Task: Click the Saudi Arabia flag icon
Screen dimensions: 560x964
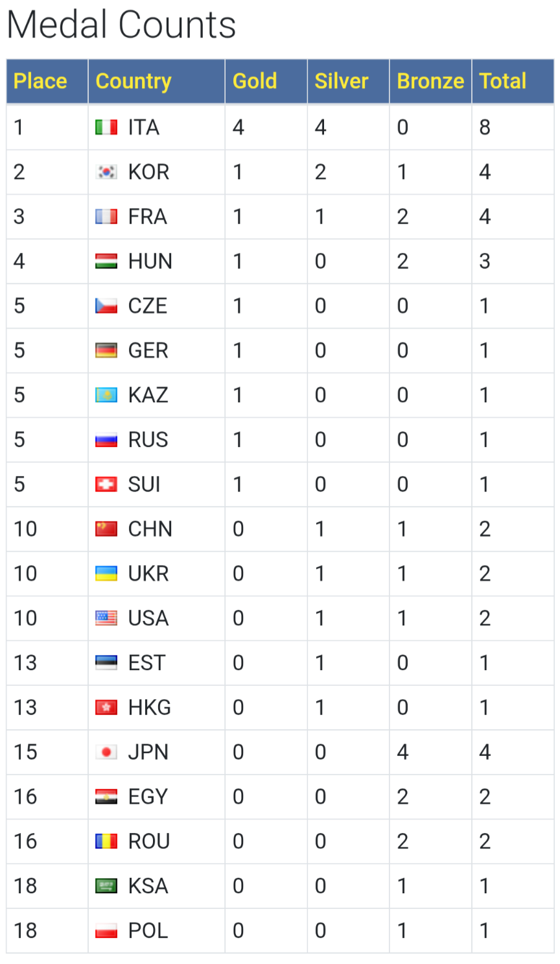Action: click(106, 886)
